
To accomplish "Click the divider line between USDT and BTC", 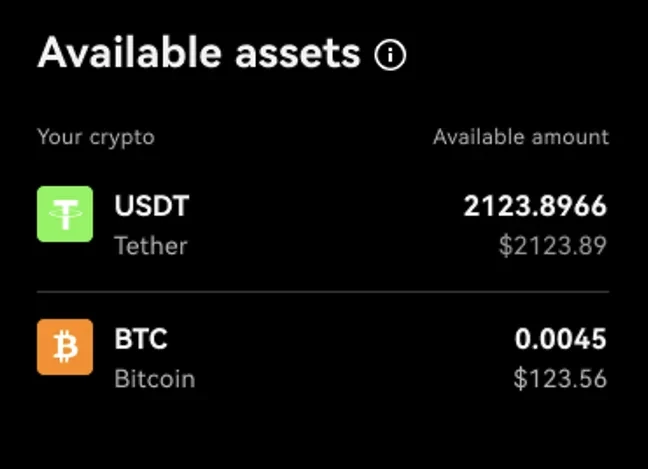I will (322, 292).
